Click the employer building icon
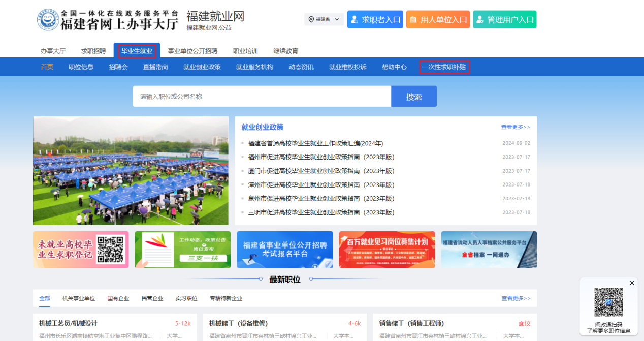Image resolution: width=644 pixels, height=341 pixels. coord(413,20)
